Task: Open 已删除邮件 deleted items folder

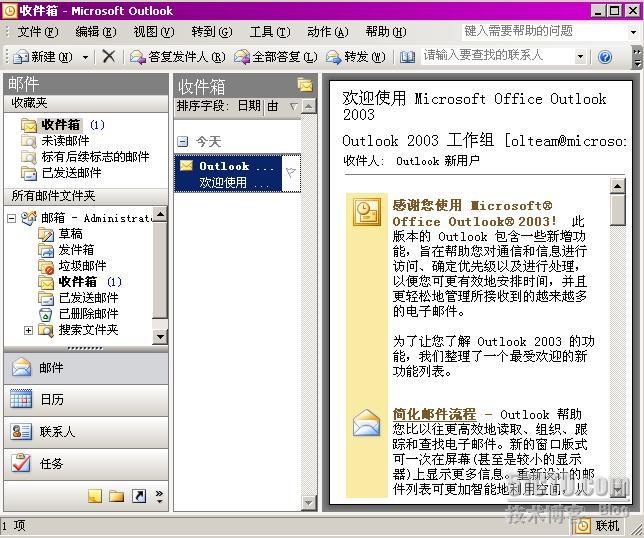Action: pyautogui.click(x=88, y=314)
